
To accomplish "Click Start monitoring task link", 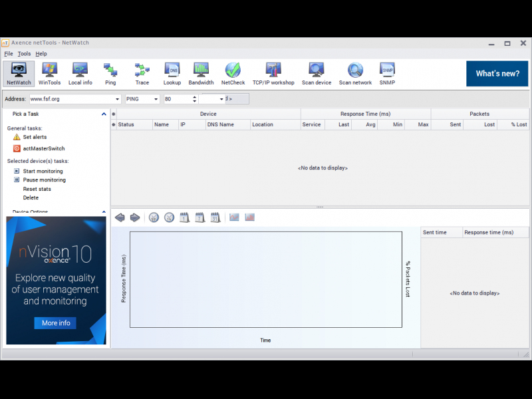I will point(43,171).
